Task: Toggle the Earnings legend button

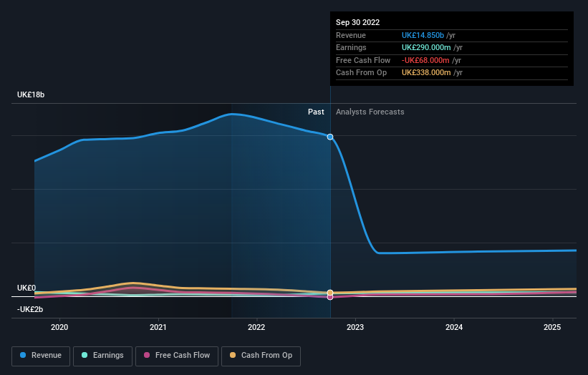Action: pos(102,356)
